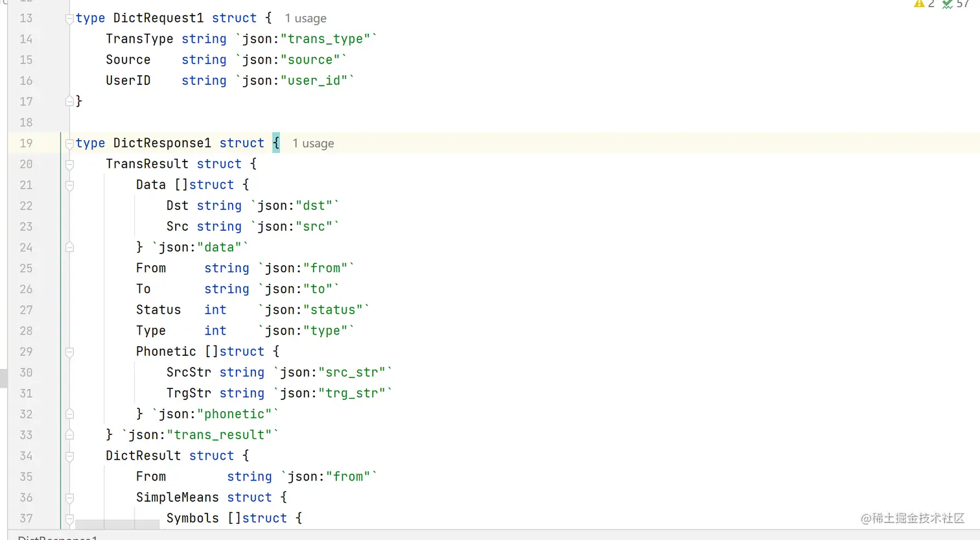Image resolution: width=980 pixels, height=540 pixels.
Task: Collapse the Phonetic []struct block
Action: point(69,352)
